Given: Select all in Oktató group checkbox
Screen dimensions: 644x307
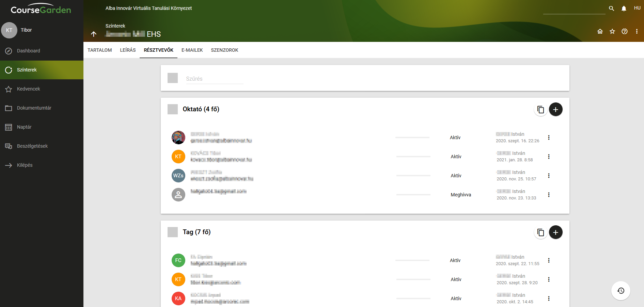Looking at the screenshot, I should (173, 109).
